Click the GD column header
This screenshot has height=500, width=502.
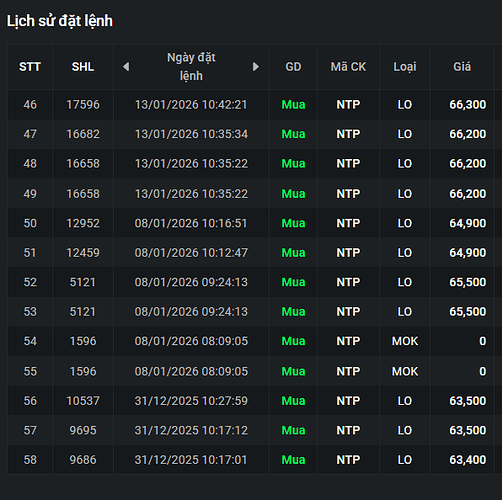(293, 67)
